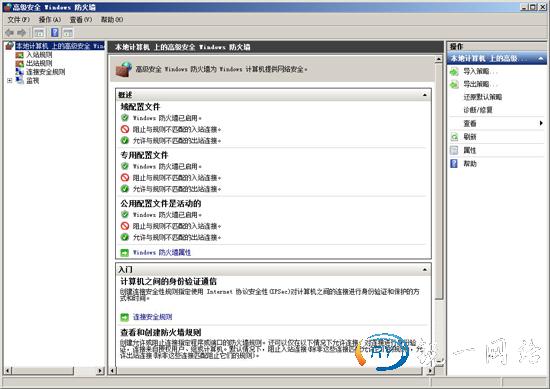
Task: Click the 导入策略 icon in actions pane
Action: pos(454,72)
